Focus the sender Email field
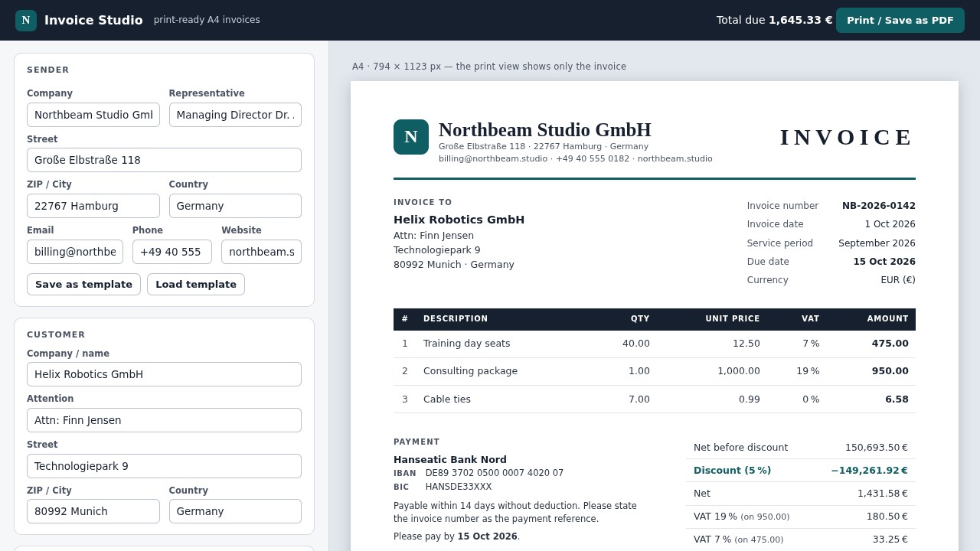 coord(75,252)
